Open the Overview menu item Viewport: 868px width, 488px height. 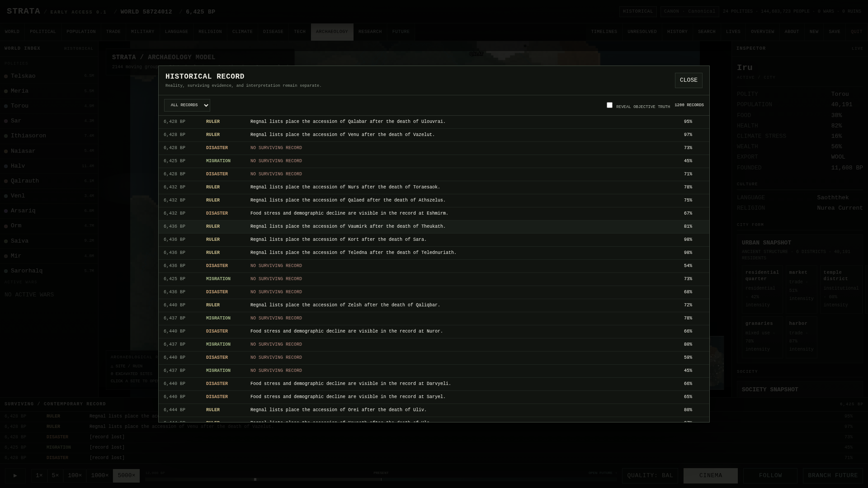(763, 32)
